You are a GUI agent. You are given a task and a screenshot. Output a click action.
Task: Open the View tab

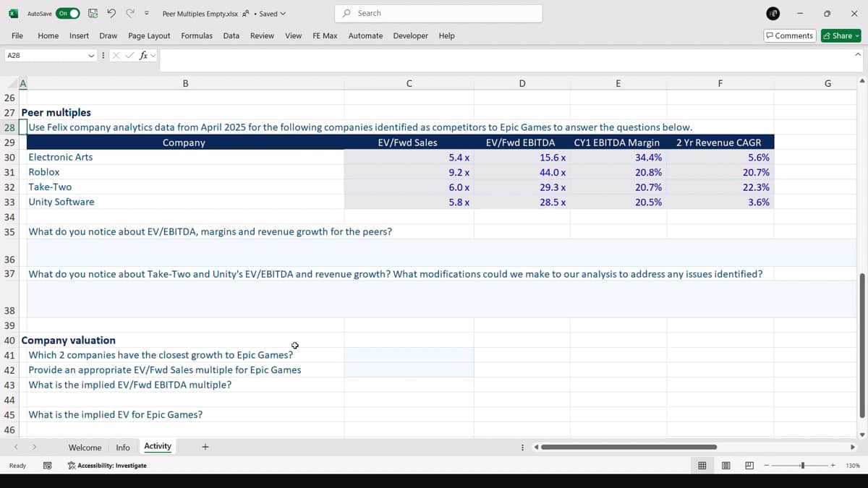pos(294,35)
